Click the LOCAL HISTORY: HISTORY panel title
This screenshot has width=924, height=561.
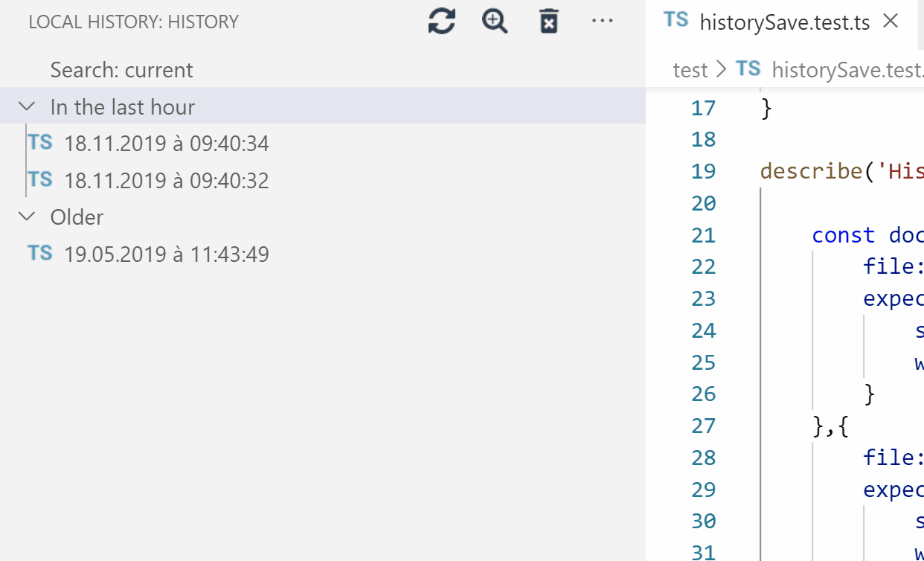coord(133,22)
